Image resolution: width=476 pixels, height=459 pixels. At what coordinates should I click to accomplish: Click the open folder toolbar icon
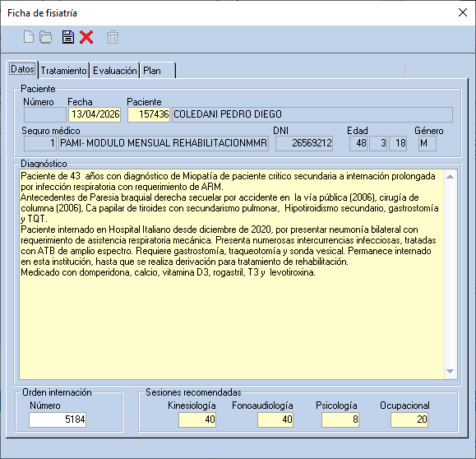[x=46, y=37]
